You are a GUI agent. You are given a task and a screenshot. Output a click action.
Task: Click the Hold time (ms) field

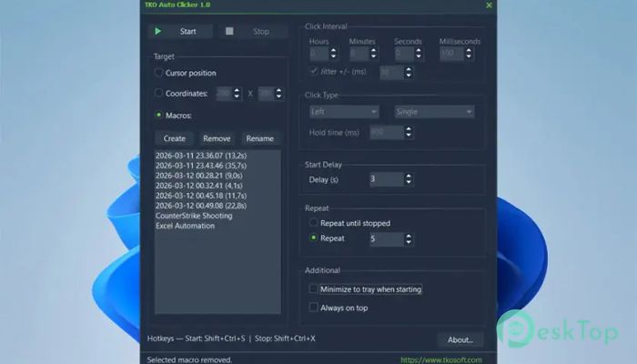pos(387,132)
